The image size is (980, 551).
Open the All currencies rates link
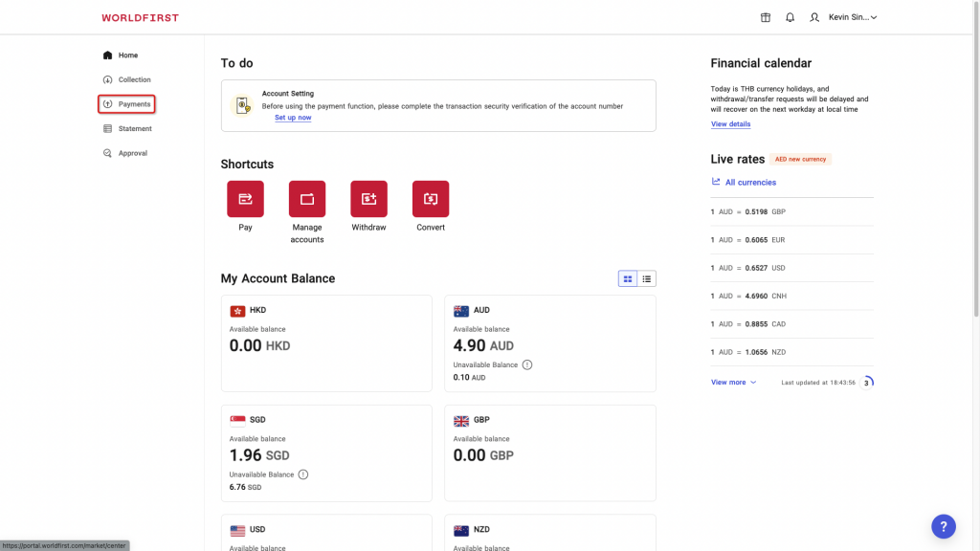[750, 183]
